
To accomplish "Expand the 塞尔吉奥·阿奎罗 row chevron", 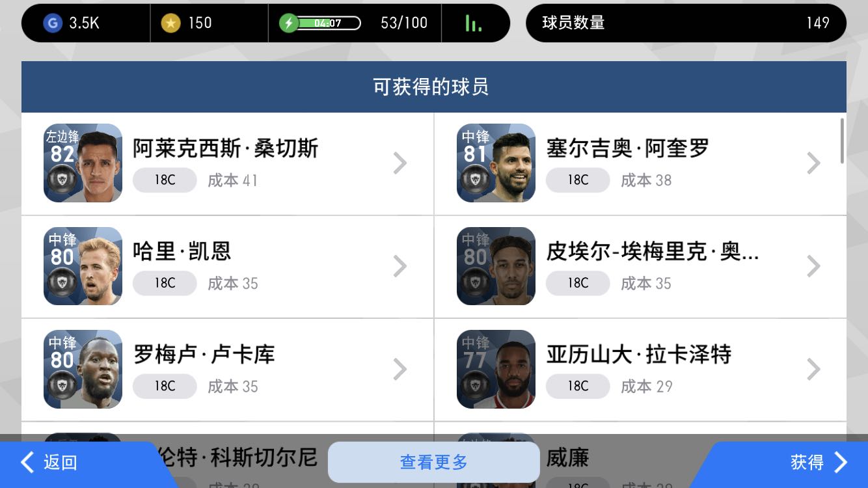I will [813, 163].
